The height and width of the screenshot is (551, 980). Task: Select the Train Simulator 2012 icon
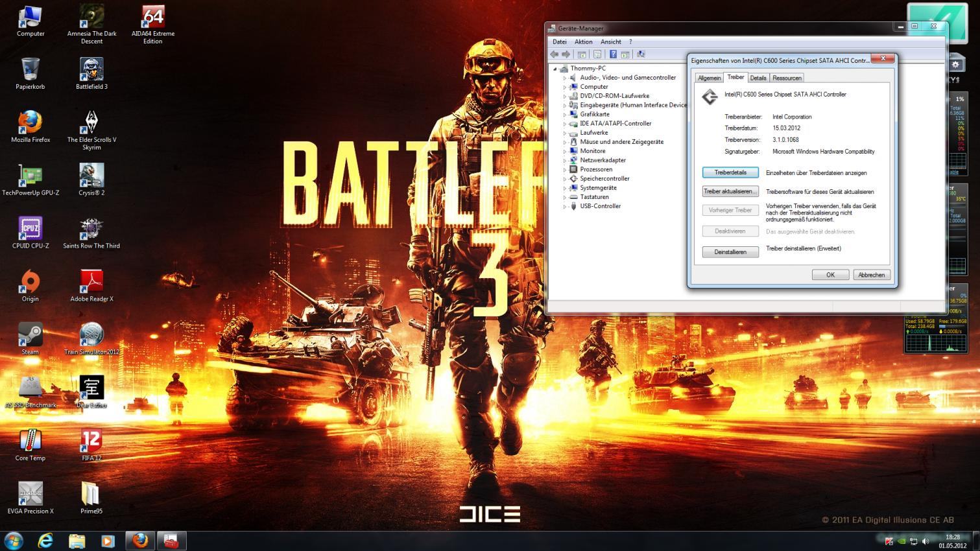tap(91, 339)
